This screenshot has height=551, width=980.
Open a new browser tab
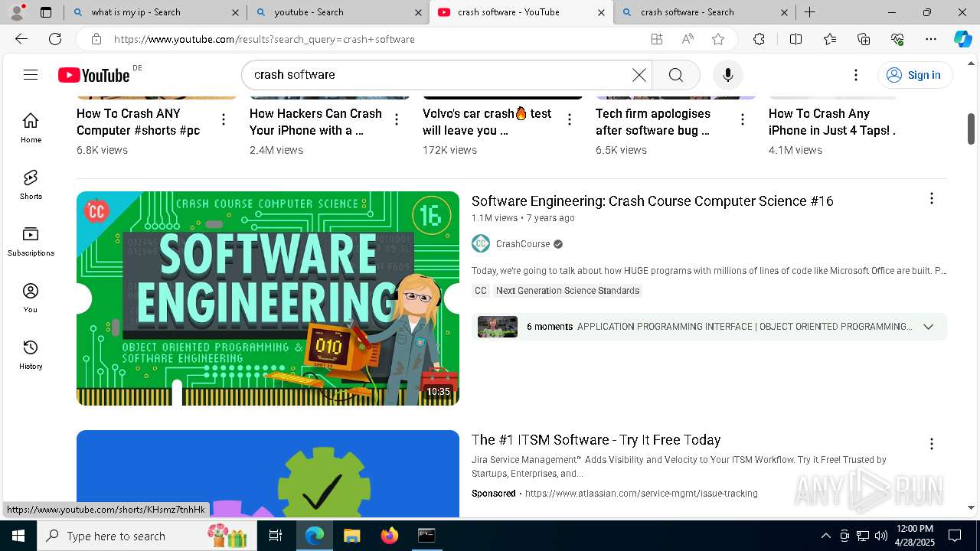(x=809, y=12)
